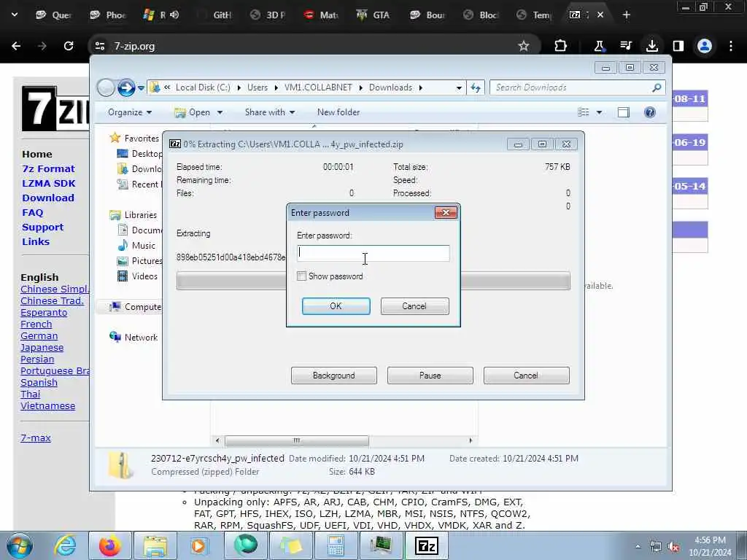Refresh the Downloads folder view
747x560 pixels.
[x=476, y=87]
